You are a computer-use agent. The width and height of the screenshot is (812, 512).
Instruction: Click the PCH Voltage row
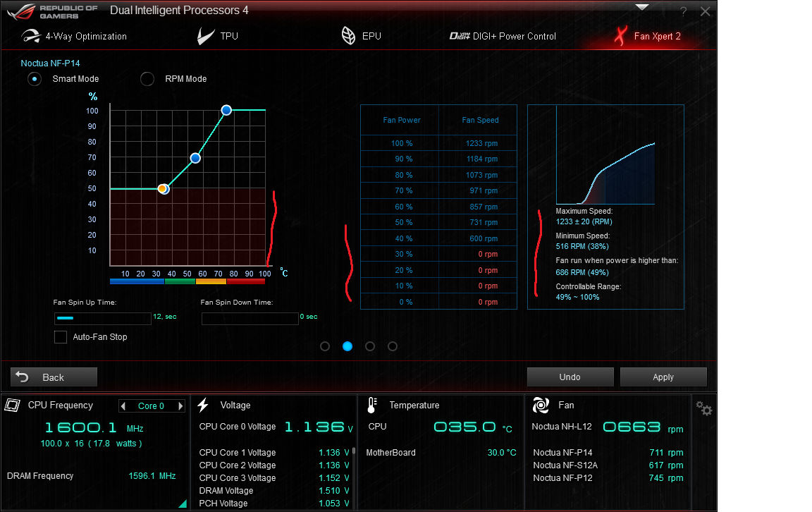(274, 504)
